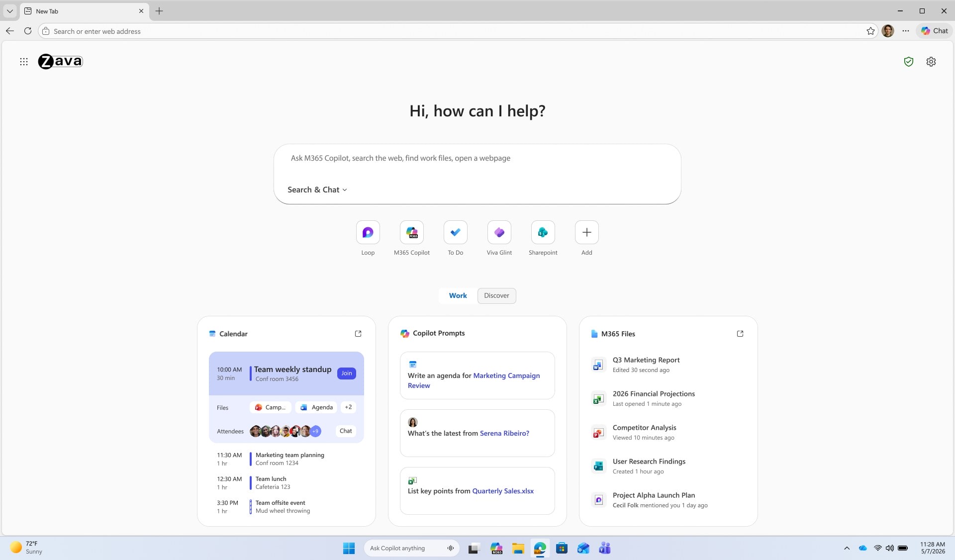The height and width of the screenshot is (560, 955).
Task: Go back to previous page
Action: [x=10, y=31]
